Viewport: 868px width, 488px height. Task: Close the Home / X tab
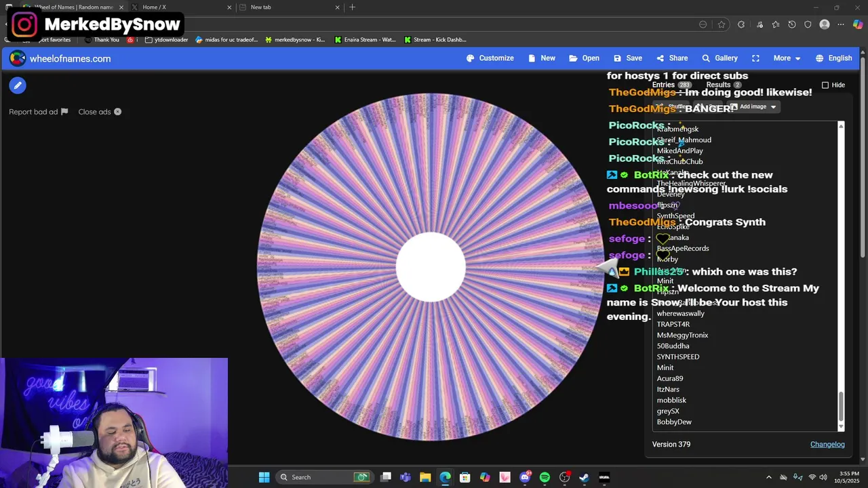tap(229, 7)
